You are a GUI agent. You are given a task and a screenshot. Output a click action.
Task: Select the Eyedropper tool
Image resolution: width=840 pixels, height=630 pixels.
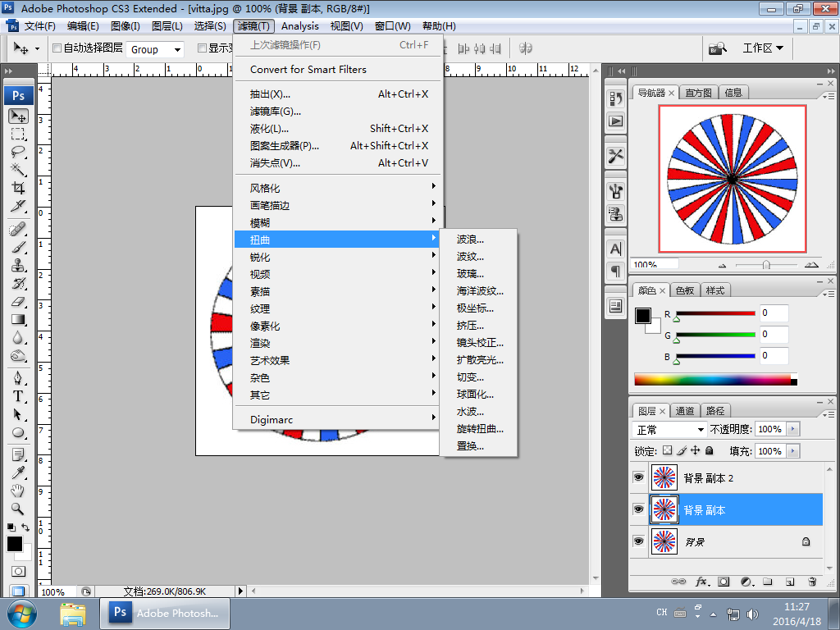coord(18,472)
